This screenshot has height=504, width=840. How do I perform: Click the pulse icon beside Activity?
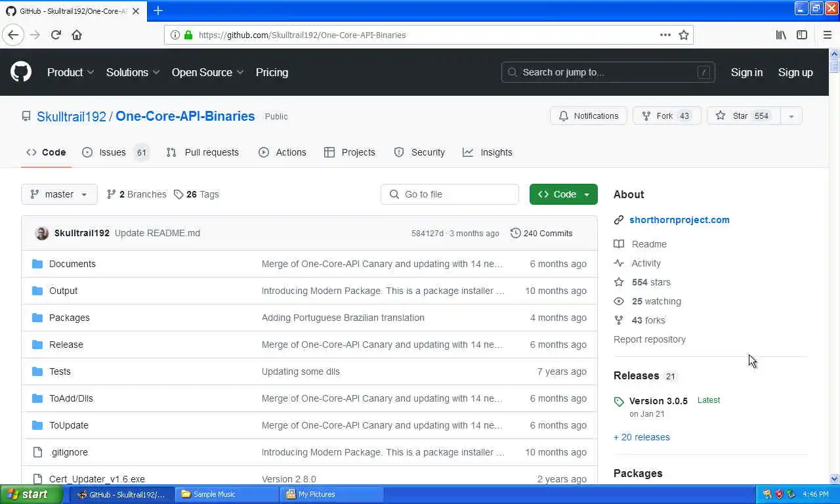(619, 263)
